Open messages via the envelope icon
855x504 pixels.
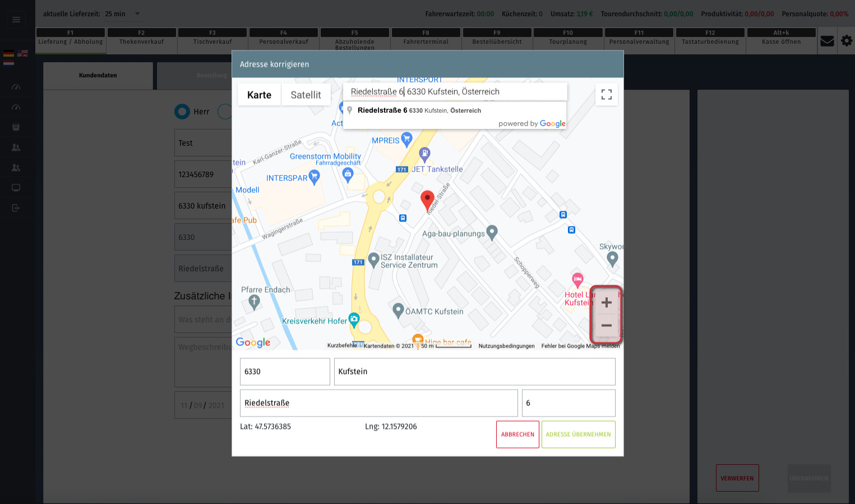tap(827, 41)
